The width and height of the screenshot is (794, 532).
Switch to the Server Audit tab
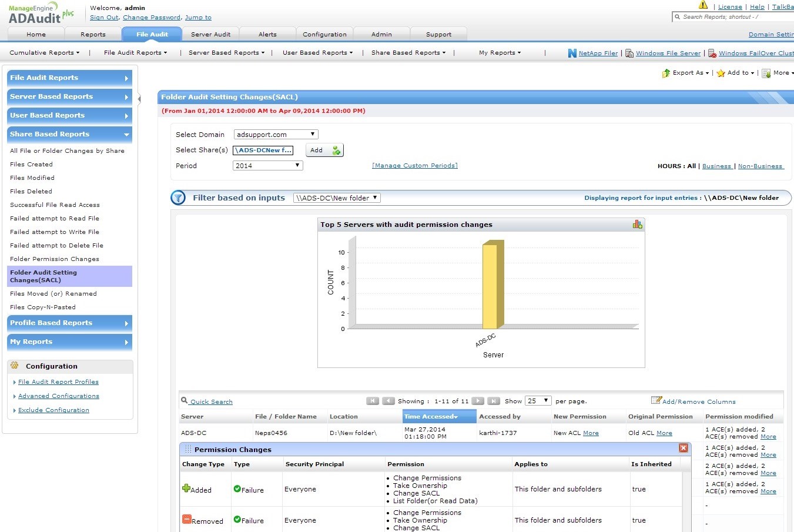coord(210,35)
